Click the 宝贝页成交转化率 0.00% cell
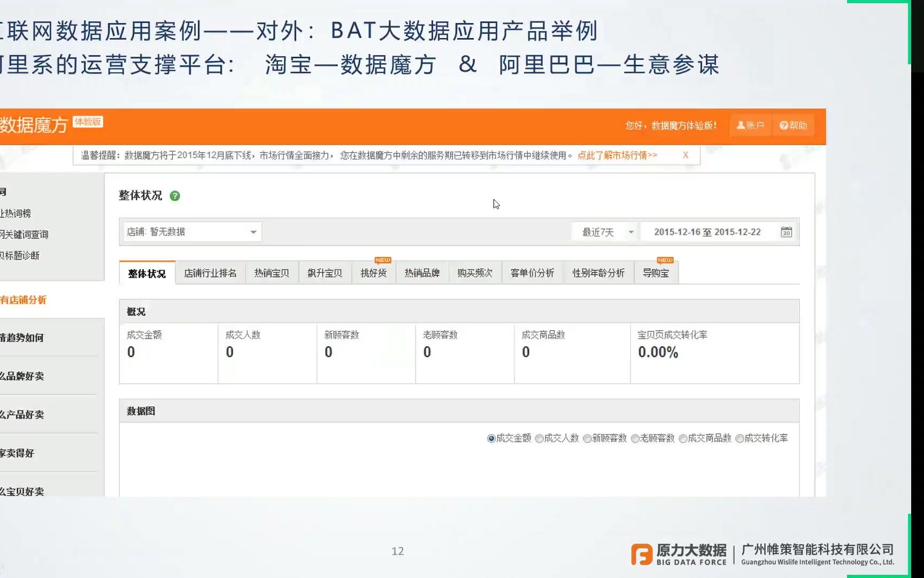This screenshot has height=578, width=924. (715, 353)
